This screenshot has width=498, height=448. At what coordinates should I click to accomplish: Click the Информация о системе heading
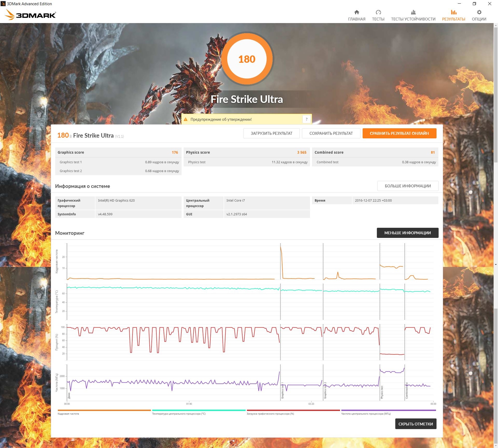tap(82, 186)
